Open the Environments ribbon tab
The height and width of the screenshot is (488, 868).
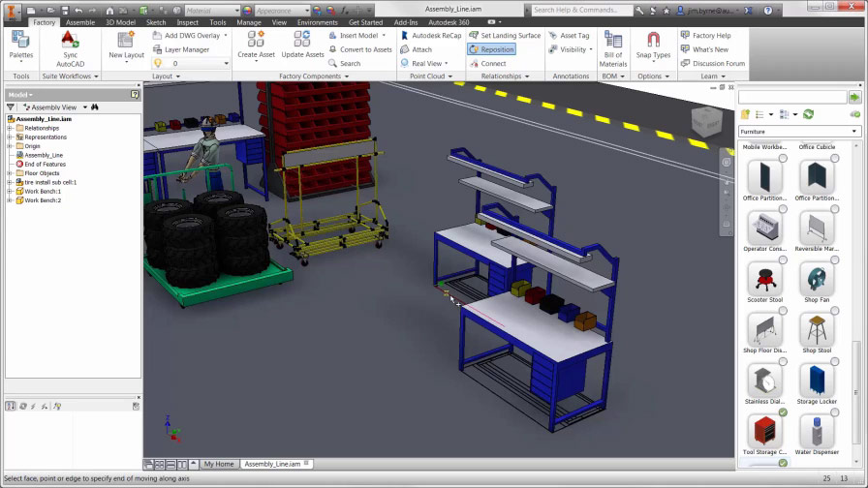coord(317,22)
